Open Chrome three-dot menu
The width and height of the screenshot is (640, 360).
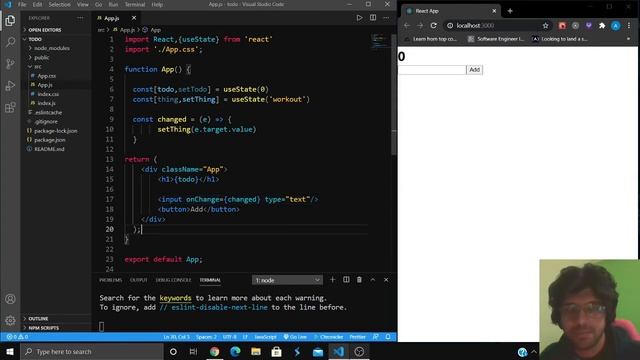[x=629, y=25]
